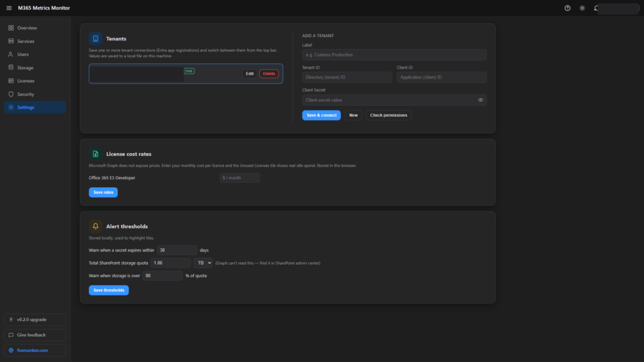This screenshot has height=362, width=644.
Task: Click the Storage database icon
Action: pos(11,68)
